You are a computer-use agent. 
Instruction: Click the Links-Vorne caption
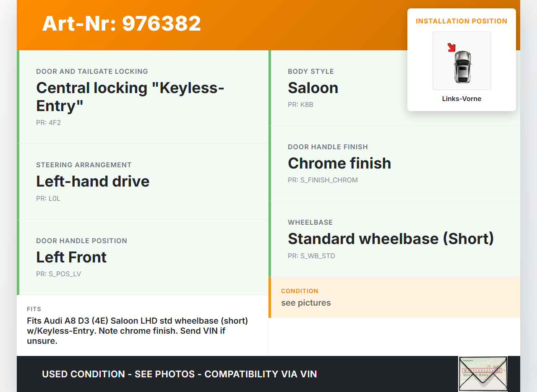[461, 99]
